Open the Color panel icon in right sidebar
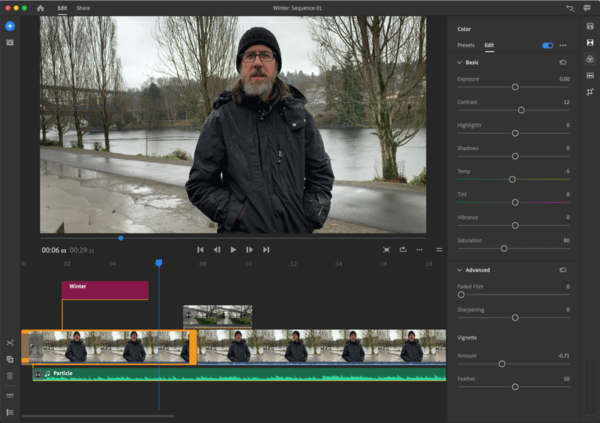The image size is (600, 423). pos(590,59)
